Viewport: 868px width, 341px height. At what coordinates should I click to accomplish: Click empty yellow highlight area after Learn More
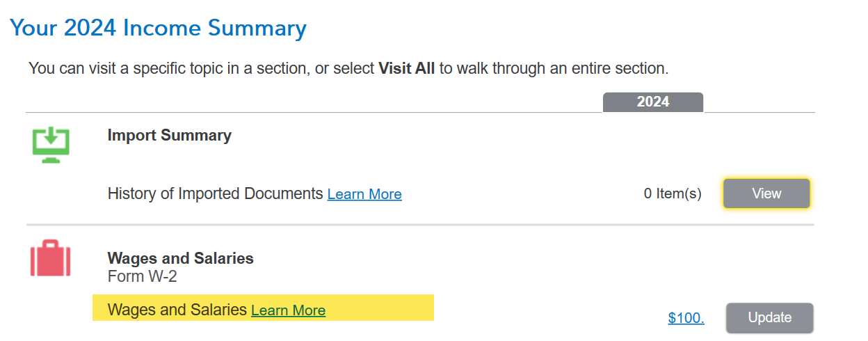click(379, 308)
